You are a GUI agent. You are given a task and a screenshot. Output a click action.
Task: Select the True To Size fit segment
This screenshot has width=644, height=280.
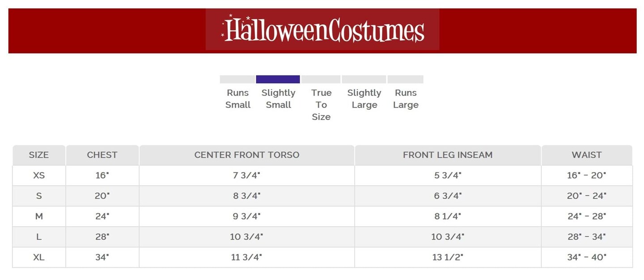click(321, 79)
